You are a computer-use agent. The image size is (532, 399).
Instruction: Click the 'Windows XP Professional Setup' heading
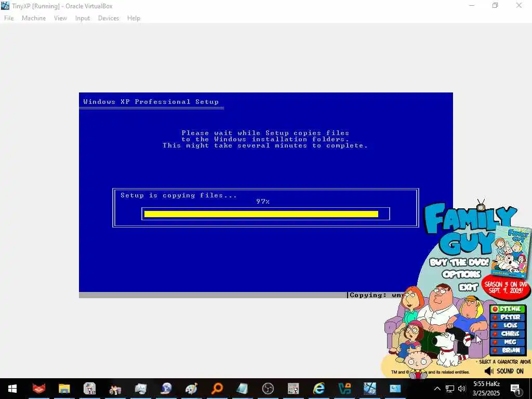(x=151, y=102)
